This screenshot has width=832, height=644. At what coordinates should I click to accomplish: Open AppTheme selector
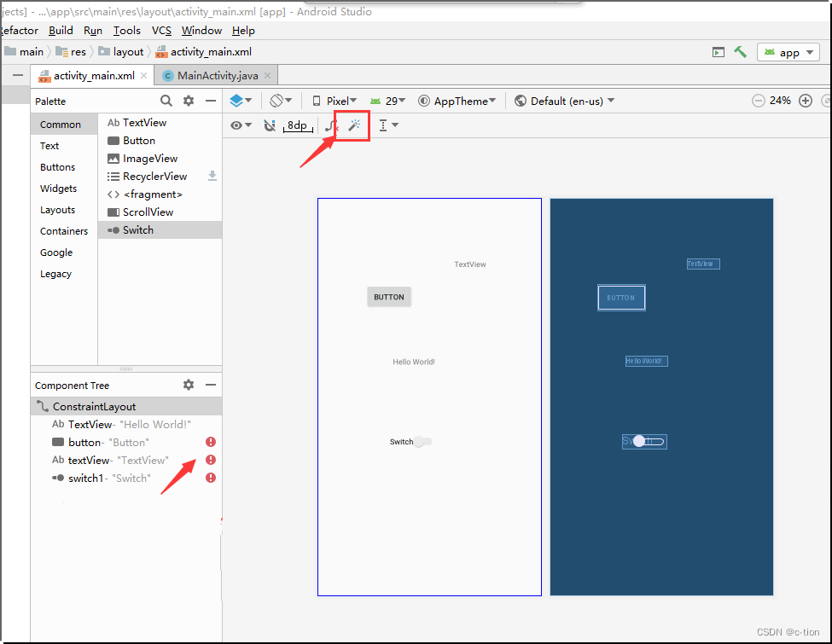coord(457,101)
